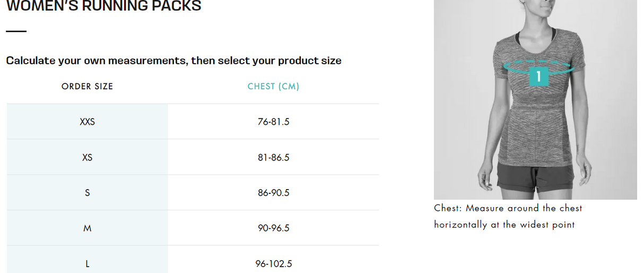
Task: Click the CHEST (CM) column header
Action: [273, 86]
